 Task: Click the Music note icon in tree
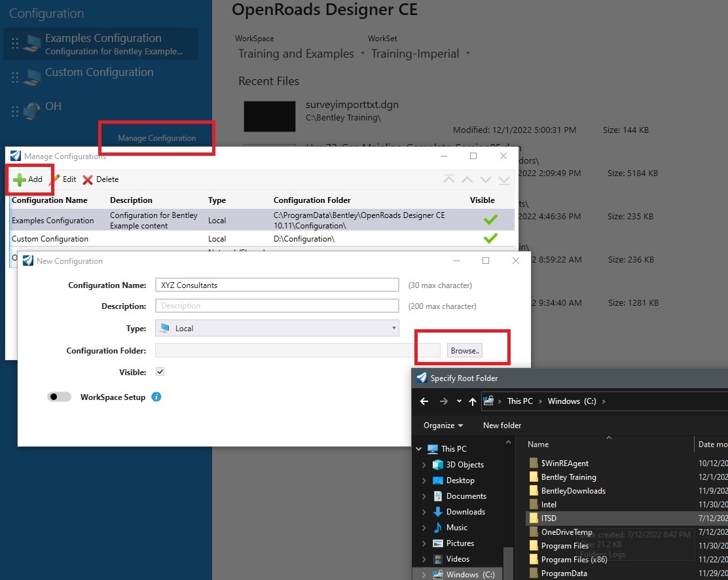click(437, 528)
